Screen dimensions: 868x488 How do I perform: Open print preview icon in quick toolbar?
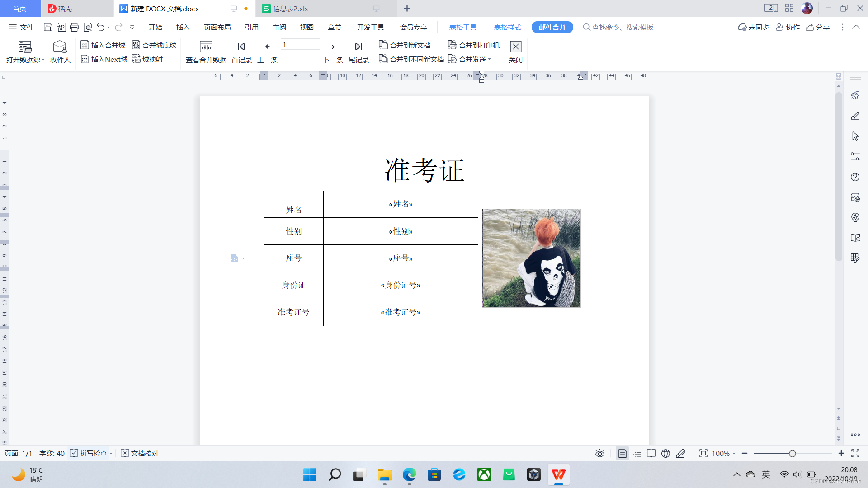coord(88,28)
